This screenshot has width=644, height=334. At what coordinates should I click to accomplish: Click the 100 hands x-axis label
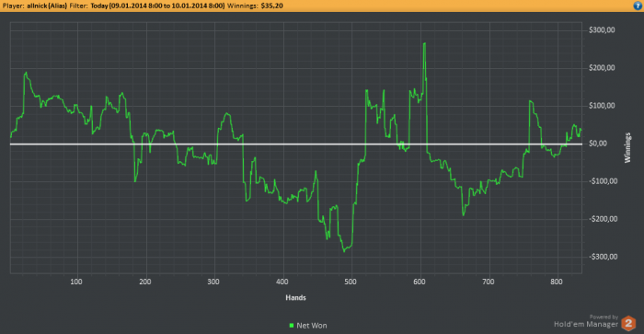coord(76,282)
